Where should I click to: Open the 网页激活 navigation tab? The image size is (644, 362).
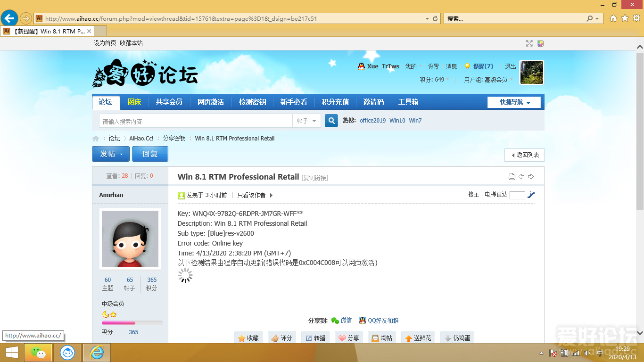pyautogui.click(x=210, y=102)
